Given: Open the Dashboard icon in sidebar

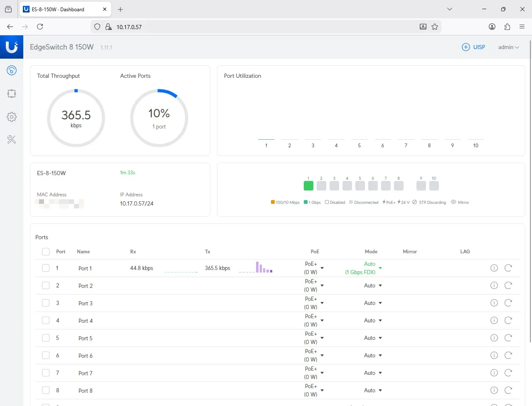Looking at the screenshot, I should (12, 70).
